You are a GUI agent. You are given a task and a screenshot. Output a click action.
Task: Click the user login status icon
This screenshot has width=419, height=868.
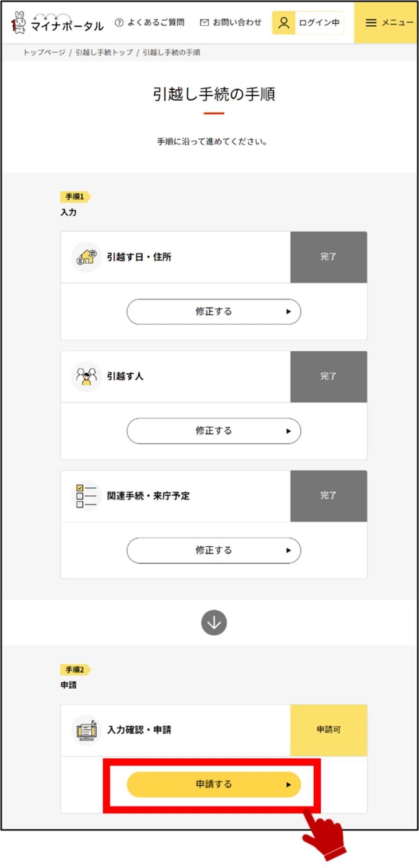[x=283, y=23]
